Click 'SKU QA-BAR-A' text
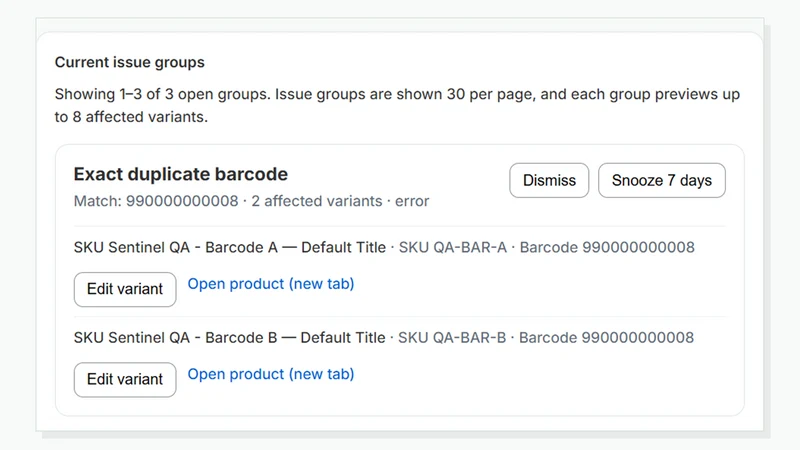Image resolution: width=800 pixels, height=450 pixels. click(453, 247)
